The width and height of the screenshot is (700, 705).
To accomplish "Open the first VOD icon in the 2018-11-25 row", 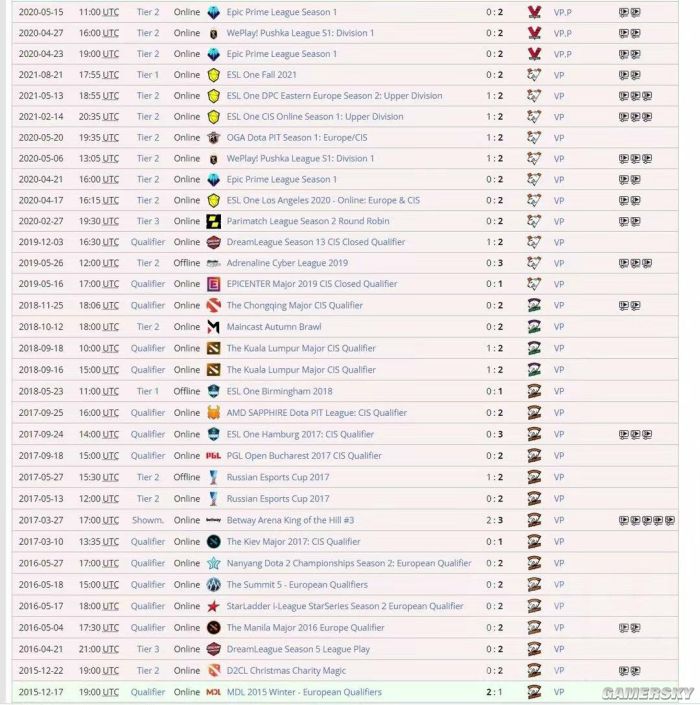I will pos(624,306).
